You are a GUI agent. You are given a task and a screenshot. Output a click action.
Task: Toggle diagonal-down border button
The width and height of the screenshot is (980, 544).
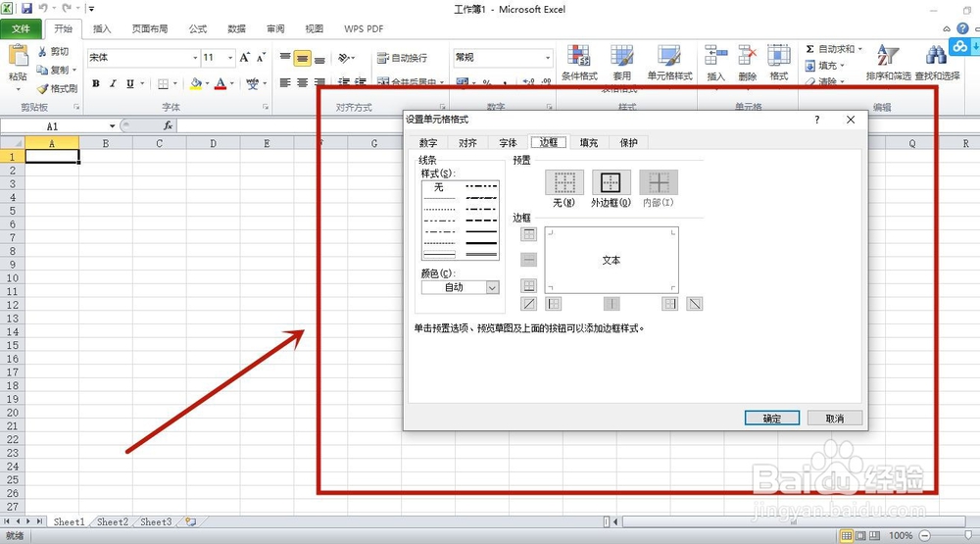(x=695, y=304)
